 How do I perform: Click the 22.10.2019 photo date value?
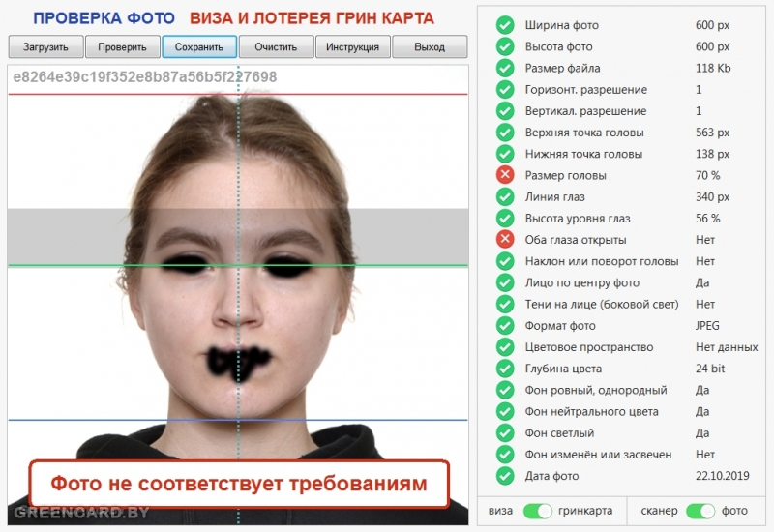tap(722, 476)
